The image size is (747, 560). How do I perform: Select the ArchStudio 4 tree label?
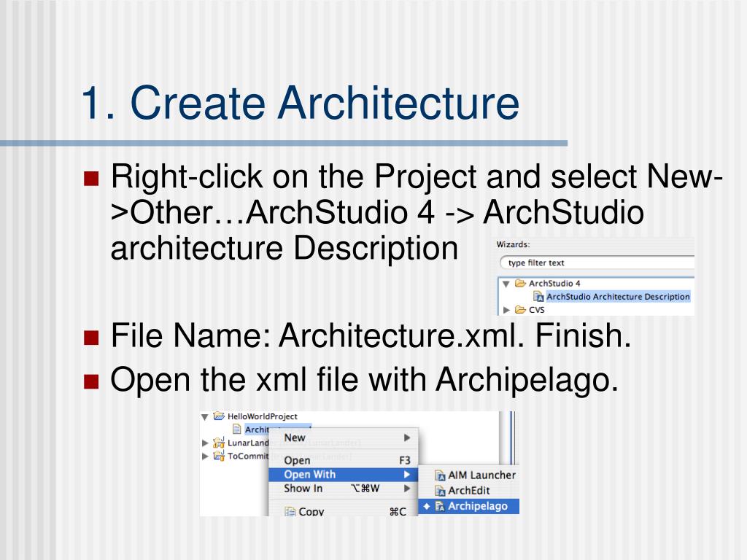pos(554,284)
